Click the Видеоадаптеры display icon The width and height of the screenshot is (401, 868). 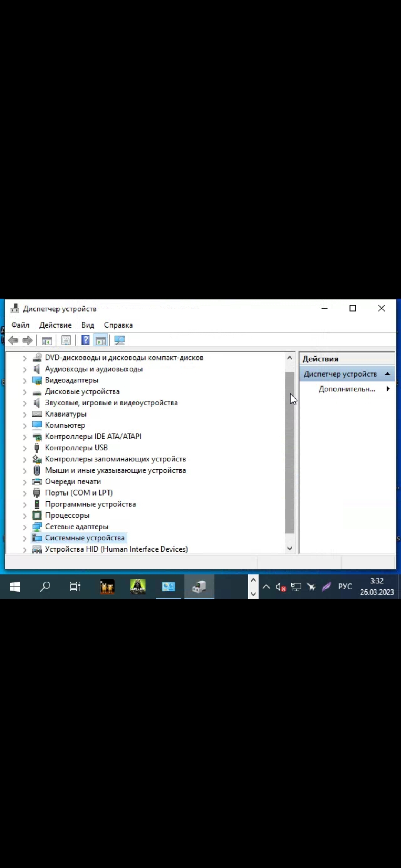pyautogui.click(x=37, y=380)
